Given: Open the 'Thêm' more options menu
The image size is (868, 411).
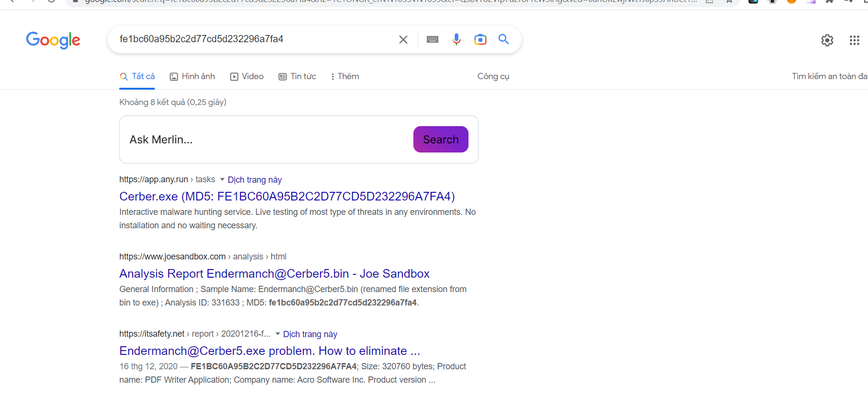Looking at the screenshot, I should pyautogui.click(x=345, y=76).
